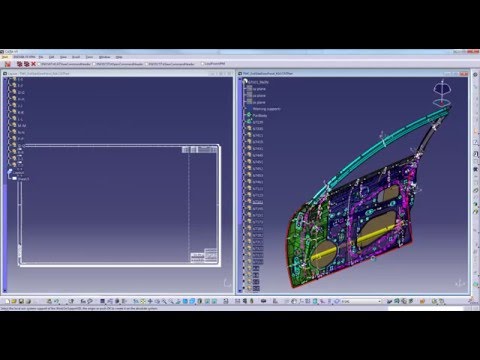This screenshot has height=360, width=480.
Task: Click the Hide/Show icon
Action: point(207,301)
